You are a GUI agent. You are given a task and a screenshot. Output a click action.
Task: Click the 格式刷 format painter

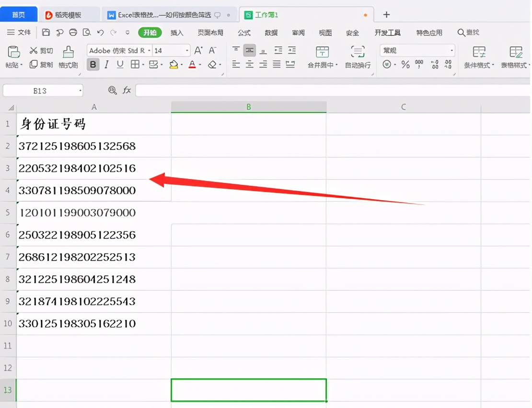click(68, 57)
